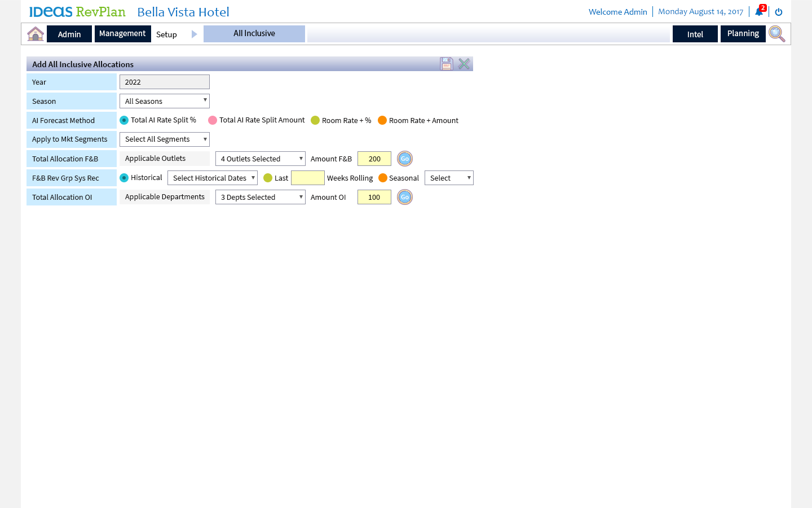Select the Seasonal radio option
This screenshot has height=508, width=812.
[383, 178]
